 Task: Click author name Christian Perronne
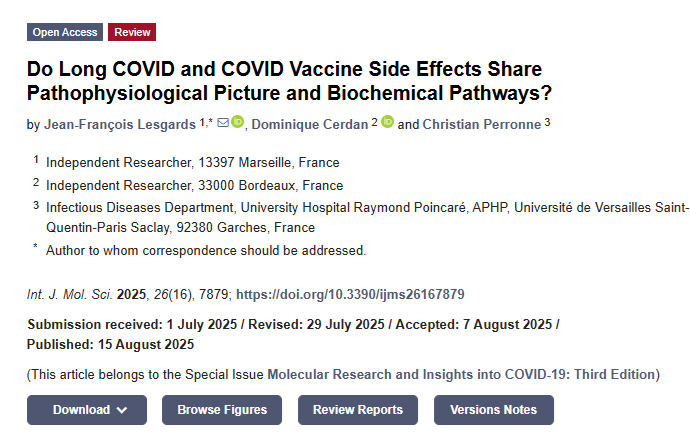point(481,124)
